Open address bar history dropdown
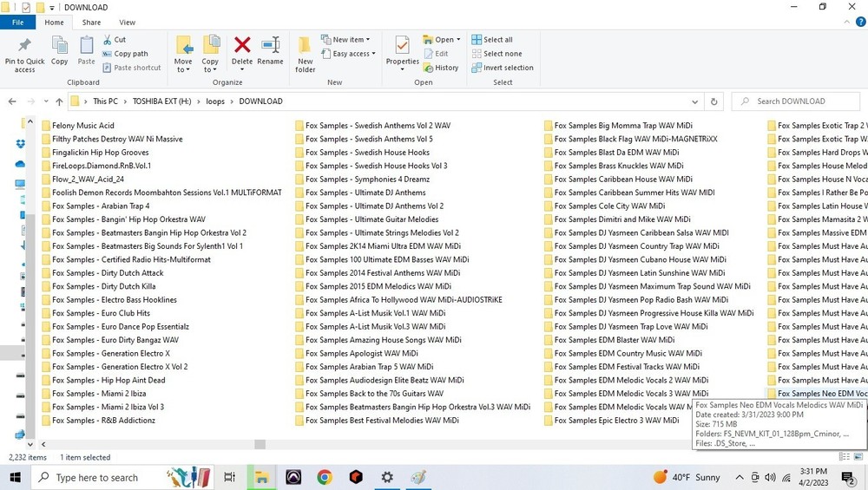868x490 pixels. coord(694,101)
